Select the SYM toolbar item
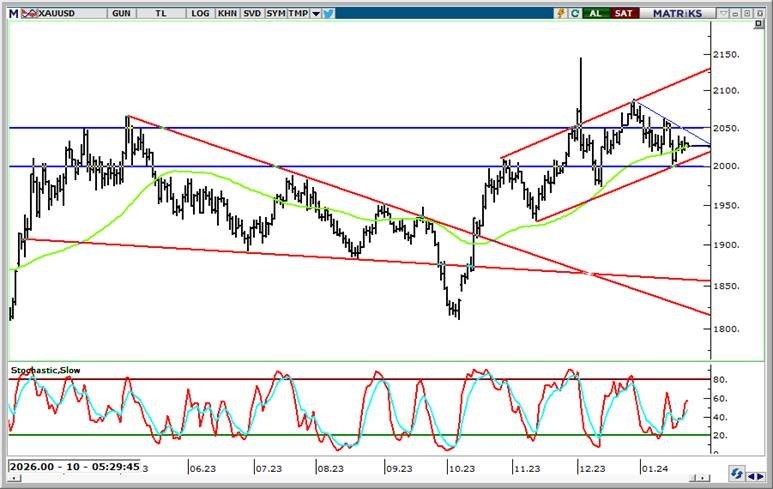 275,13
